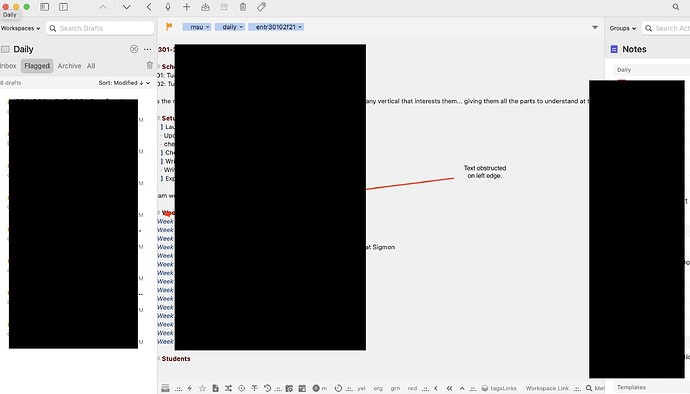Viewport: 690px width, 394px height.
Task: Open search with top-right magnifier icon
Action: tap(676, 7)
